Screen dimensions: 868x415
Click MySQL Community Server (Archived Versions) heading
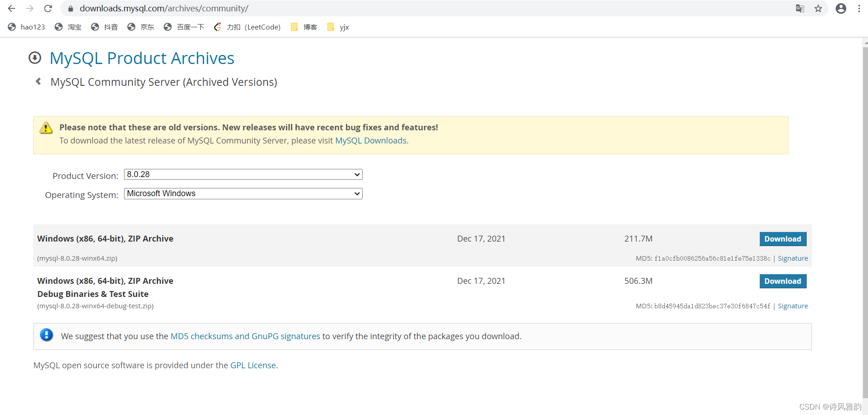[x=164, y=82]
